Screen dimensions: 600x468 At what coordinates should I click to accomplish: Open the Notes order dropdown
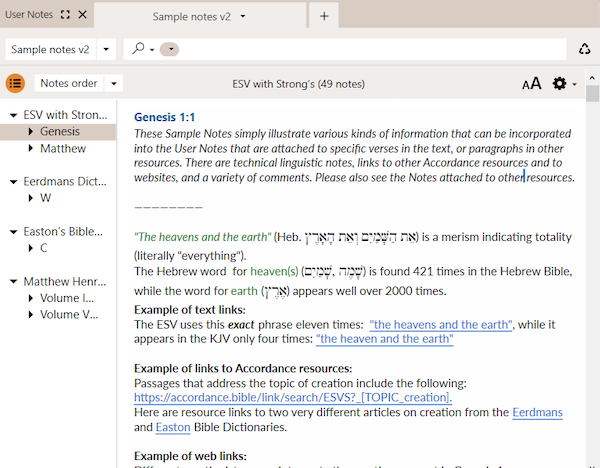pos(115,84)
